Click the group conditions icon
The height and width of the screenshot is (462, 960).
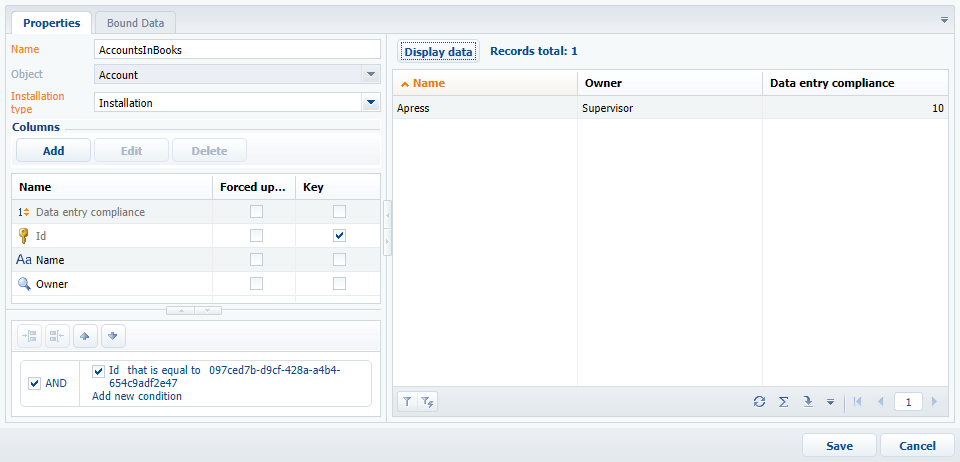pyautogui.click(x=29, y=337)
